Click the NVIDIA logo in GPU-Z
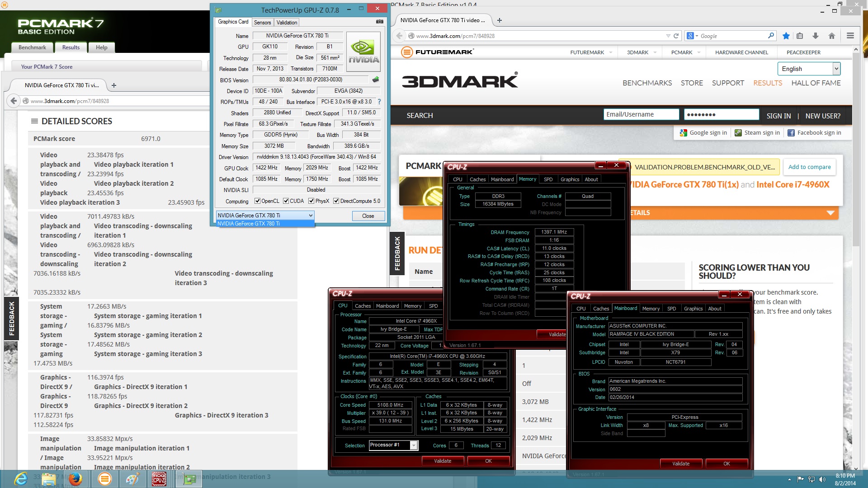This screenshot has width=868, height=488. click(x=363, y=52)
